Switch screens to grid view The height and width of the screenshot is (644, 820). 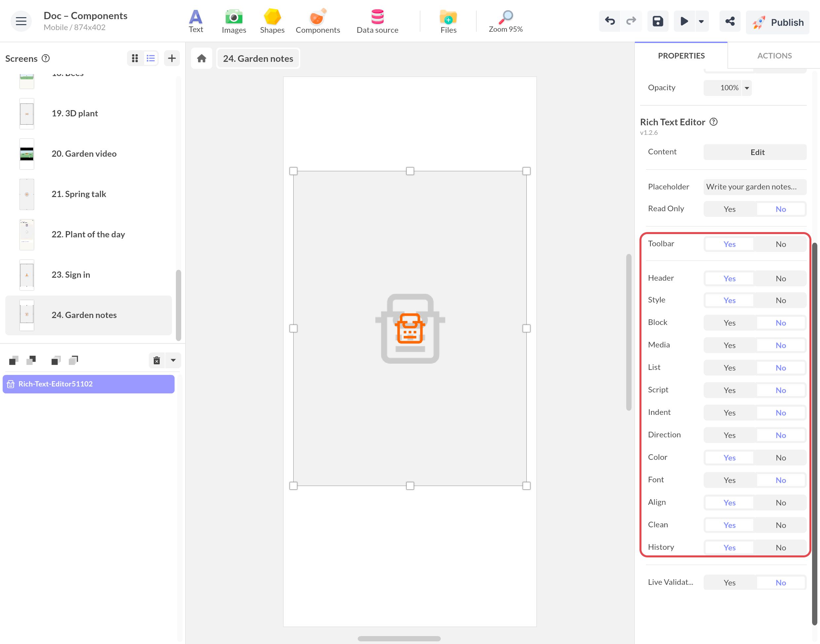pos(135,58)
